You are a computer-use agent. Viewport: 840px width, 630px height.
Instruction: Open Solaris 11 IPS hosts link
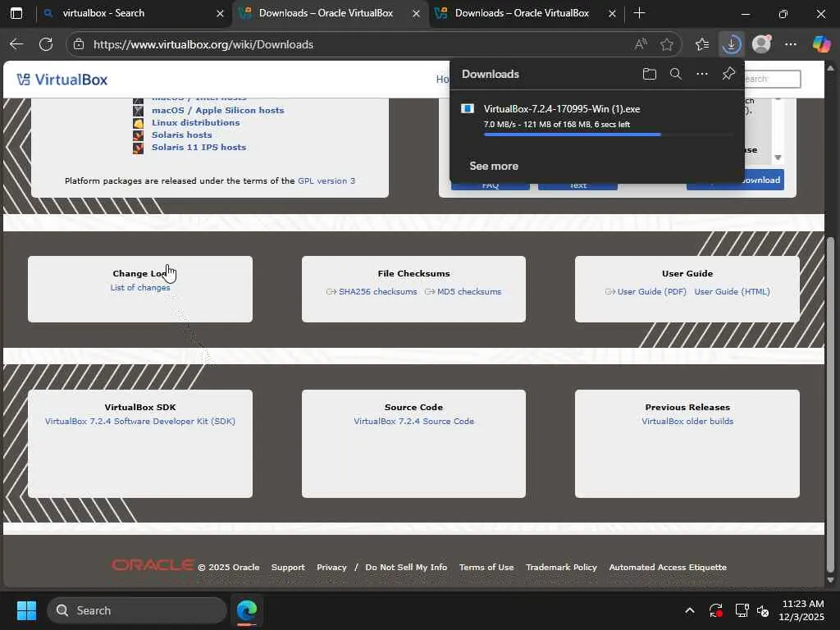click(199, 148)
